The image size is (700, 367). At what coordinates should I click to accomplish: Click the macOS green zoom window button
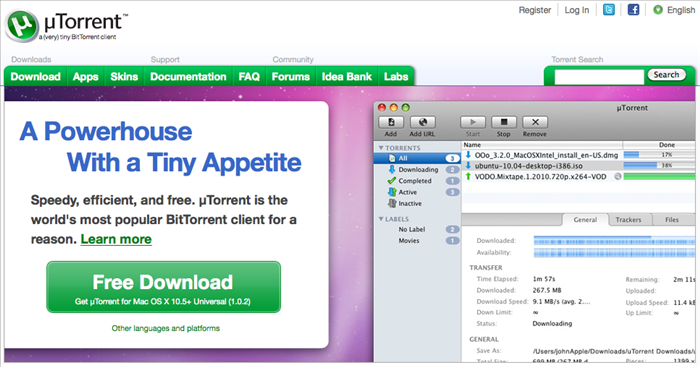(405, 108)
